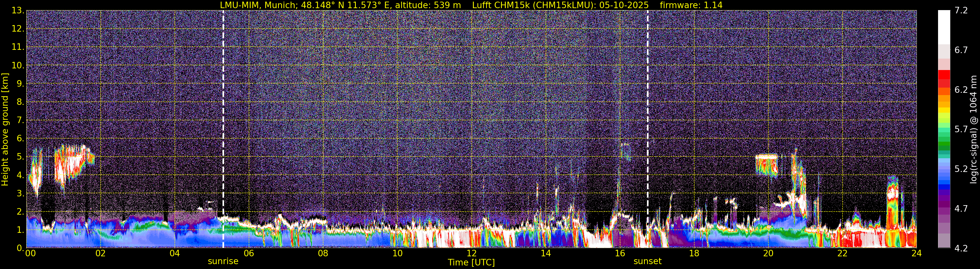Click the height axis tick '5.'

20,157
